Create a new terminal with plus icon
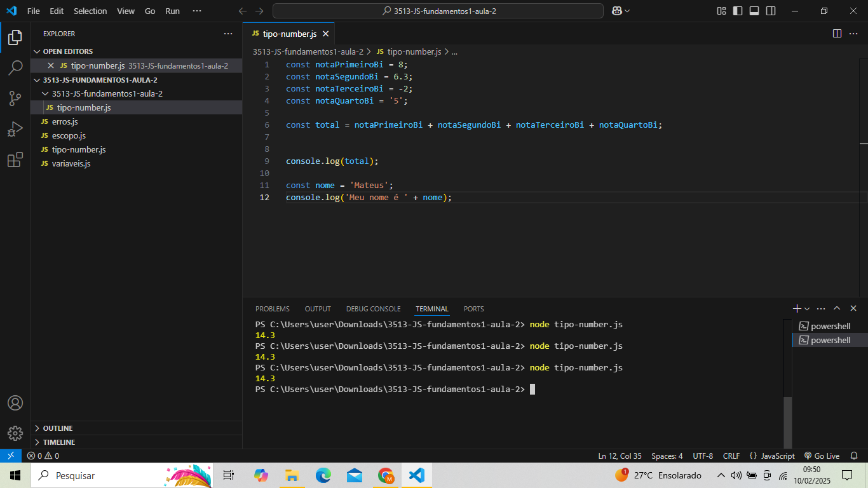The image size is (868, 488). pos(797,309)
